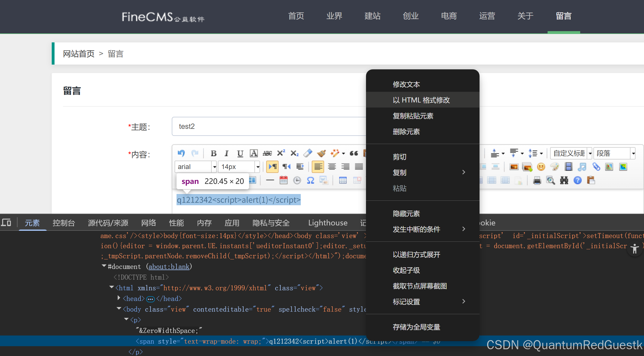Open search-replace with binoculars icon

[564, 180]
